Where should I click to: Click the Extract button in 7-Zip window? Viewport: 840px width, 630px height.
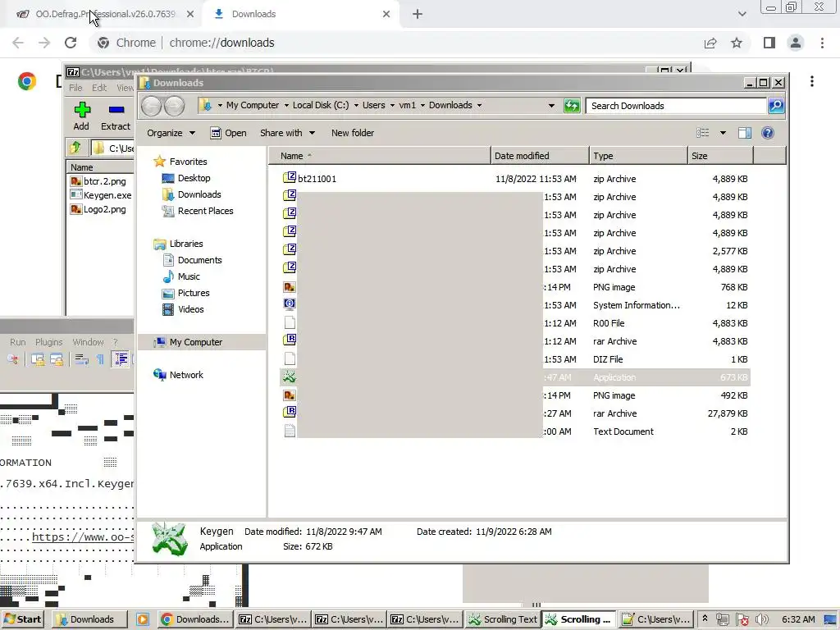[116, 116]
